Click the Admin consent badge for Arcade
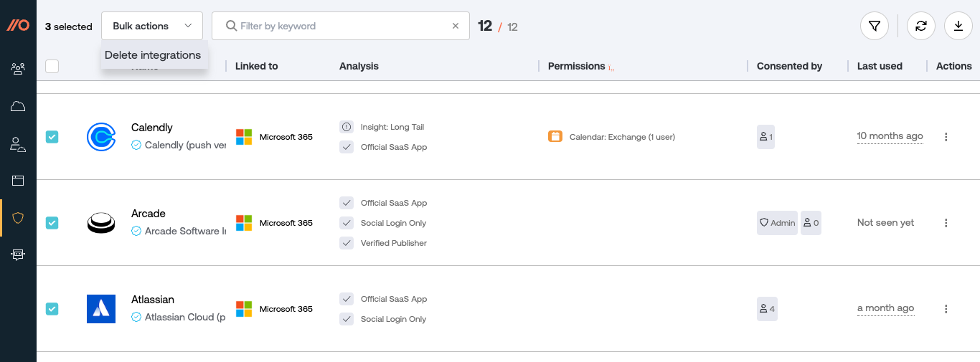Viewport: 980px width, 362px height. 777,223
